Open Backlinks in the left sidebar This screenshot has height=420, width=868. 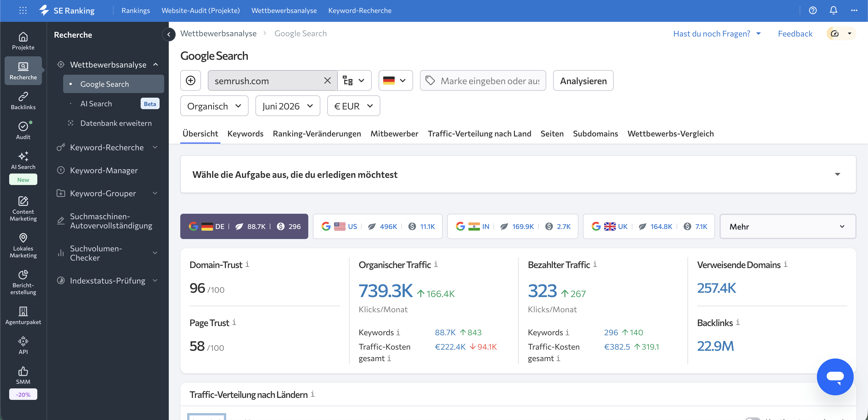pyautogui.click(x=23, y=101)
